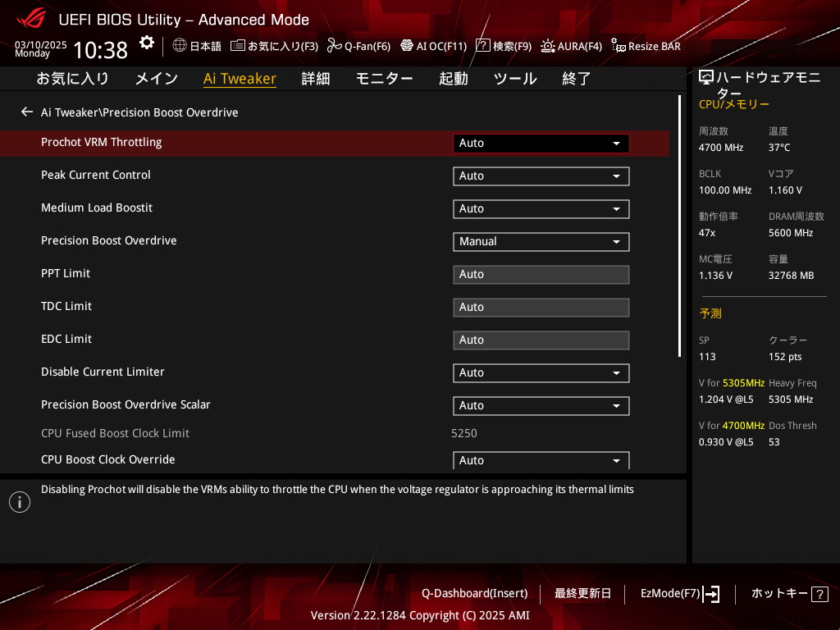Image resolution: width=840 pixels, height=630 pixels.
Task: Select the Ai Tweaker tab
Action: point(240,79)
